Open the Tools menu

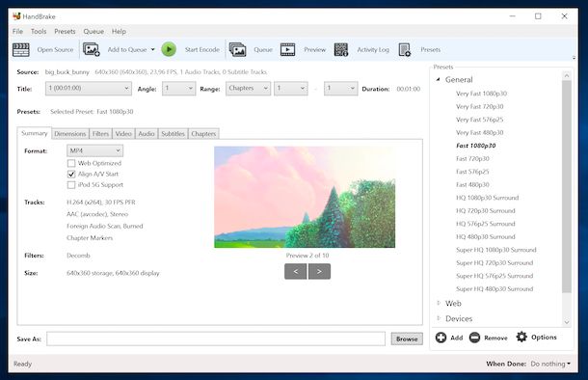[39, 32]
